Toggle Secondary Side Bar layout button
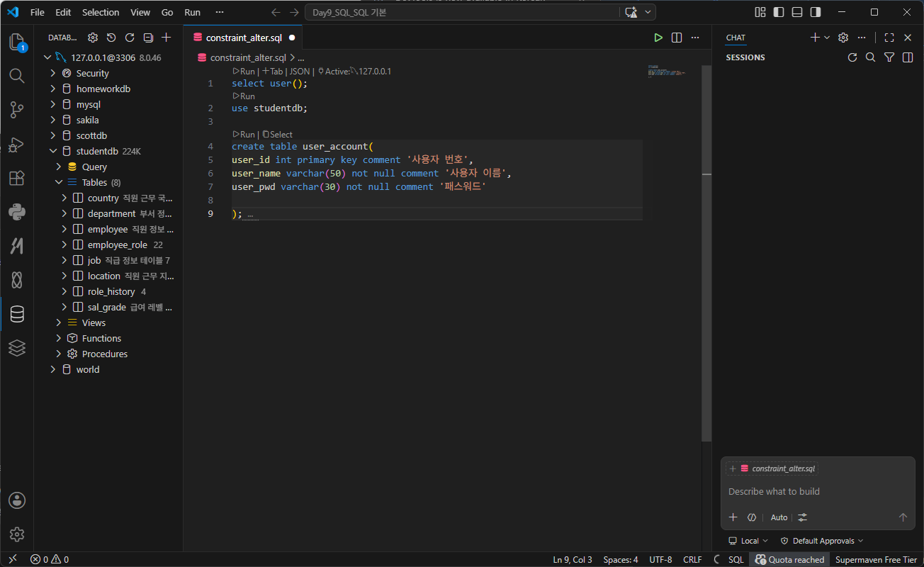924x567 pixels. click(x=816, y=12)
